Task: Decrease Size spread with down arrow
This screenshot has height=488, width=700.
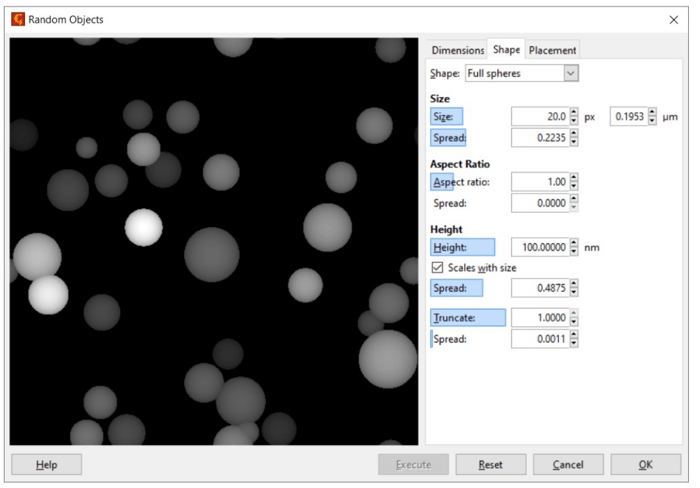Action: click(574, 142)
